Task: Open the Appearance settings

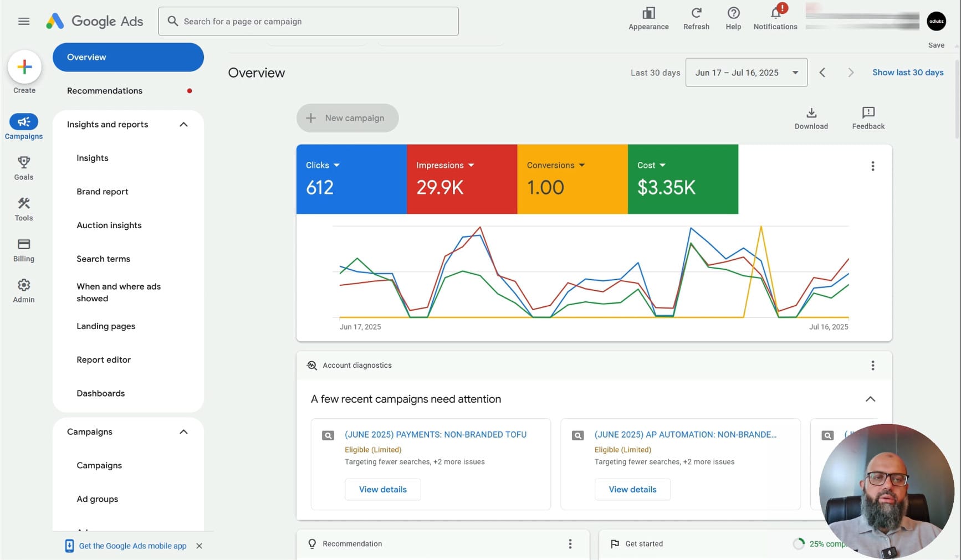Action: coord(648,18)
